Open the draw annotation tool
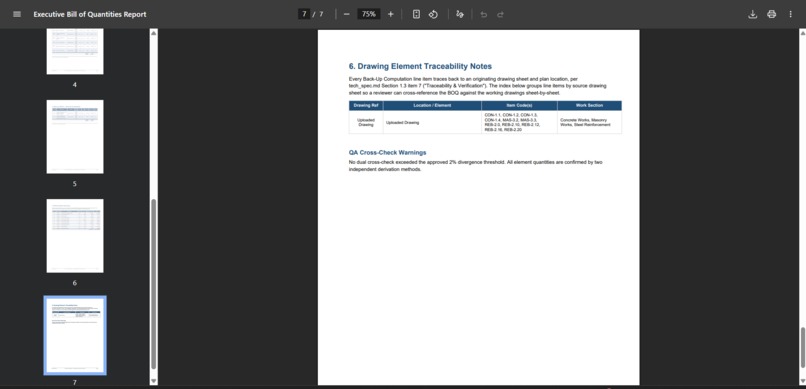Viewport: 806px width, 389px height. [460, 14]
